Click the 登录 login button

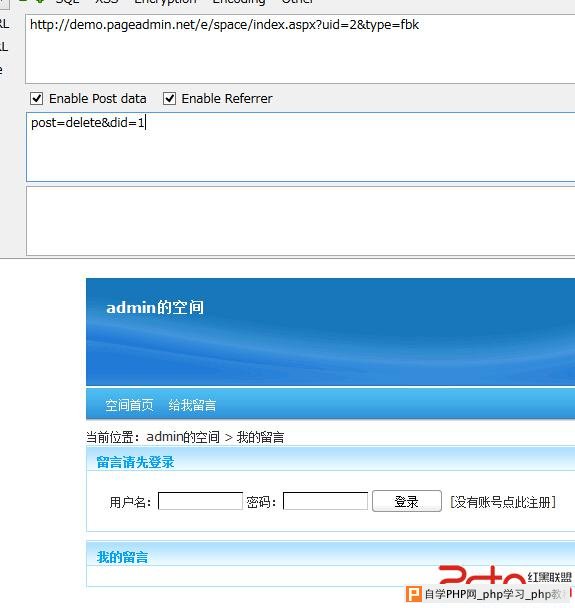tap(407, 501)
